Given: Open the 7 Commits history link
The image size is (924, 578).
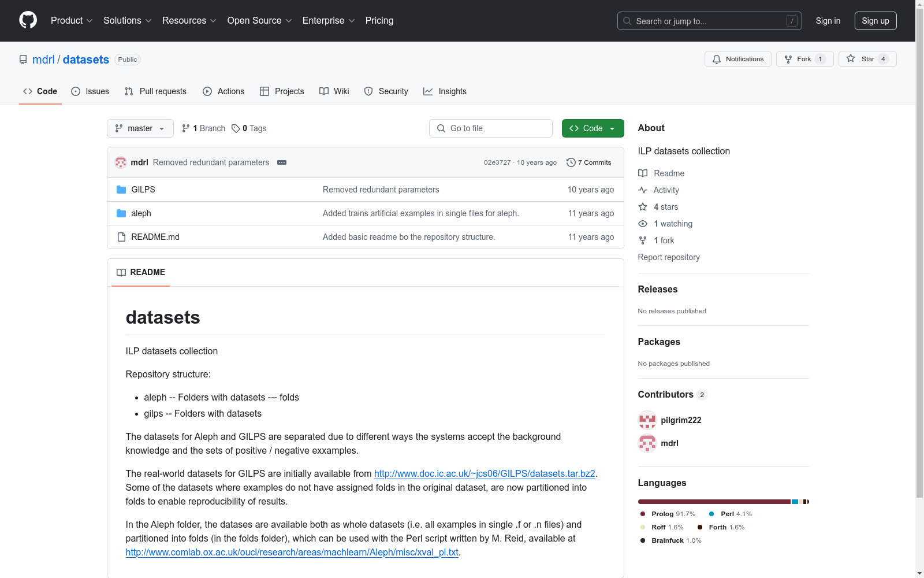Looking at the screenshot, I should 589,162.
